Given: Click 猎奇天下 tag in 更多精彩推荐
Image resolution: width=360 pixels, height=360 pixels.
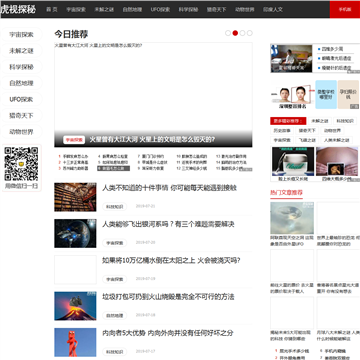Looking at the screenshot, I should [307, 131].
